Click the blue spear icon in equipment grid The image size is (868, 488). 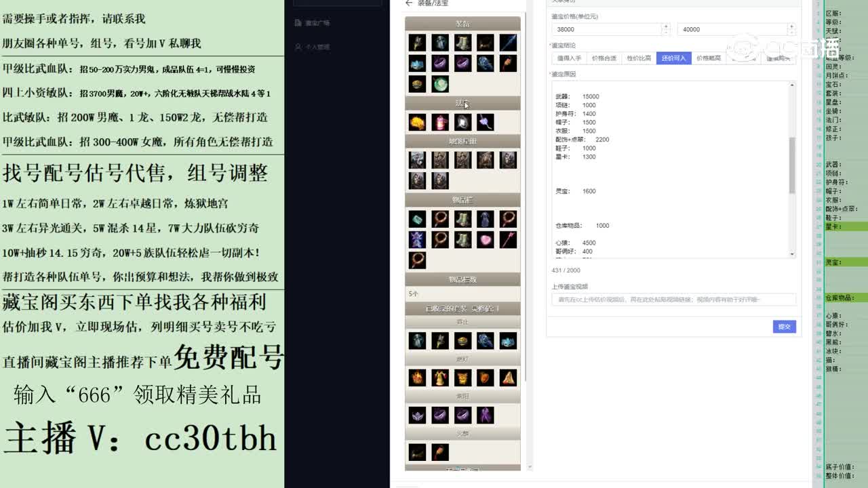508,43
